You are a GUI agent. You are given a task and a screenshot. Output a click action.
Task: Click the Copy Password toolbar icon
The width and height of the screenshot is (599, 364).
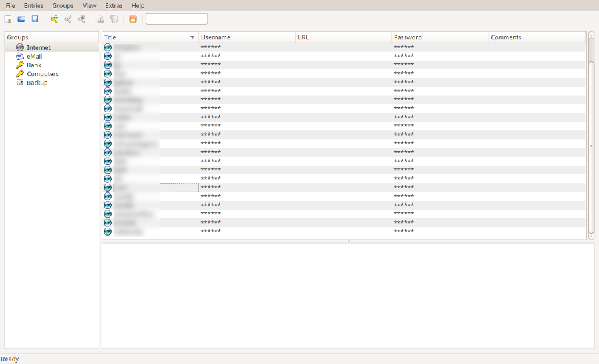114,19
